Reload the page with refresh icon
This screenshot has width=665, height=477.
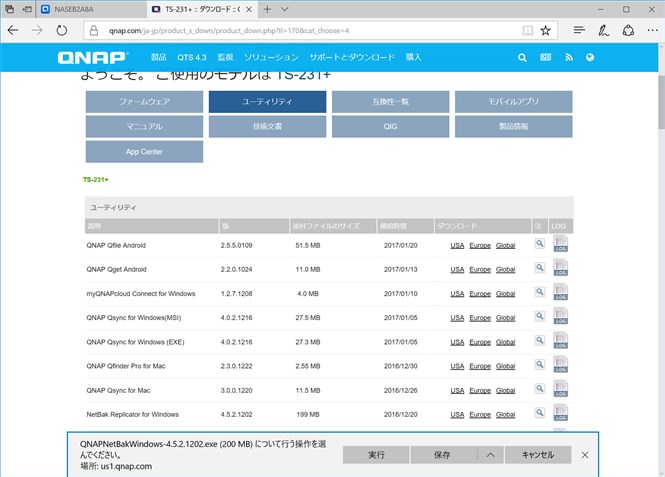pyautogui.click(x=62, y=30)
